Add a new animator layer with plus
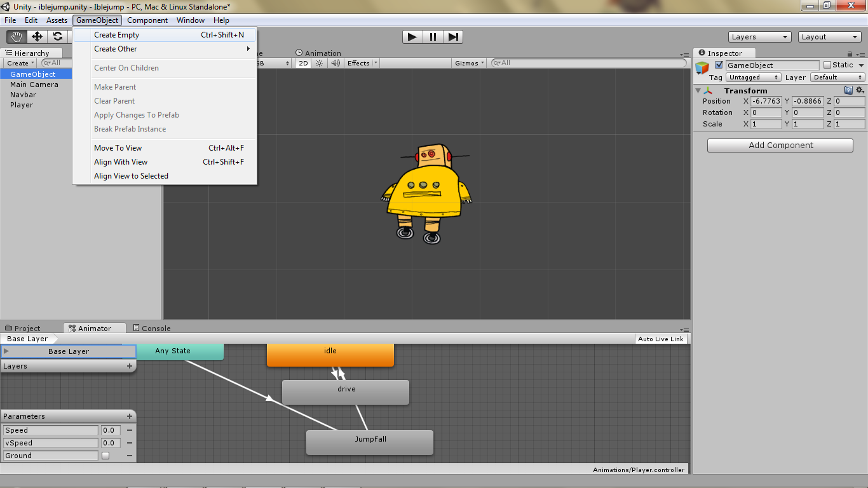Image resolution: width=868 pixels, height=488 pixels. 130,366
